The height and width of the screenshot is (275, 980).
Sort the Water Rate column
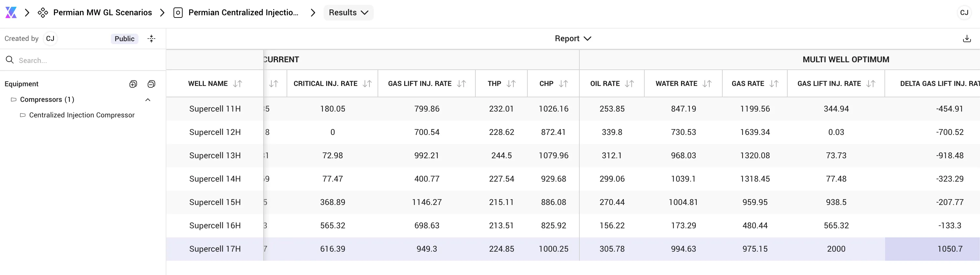[x=707, y=84]
